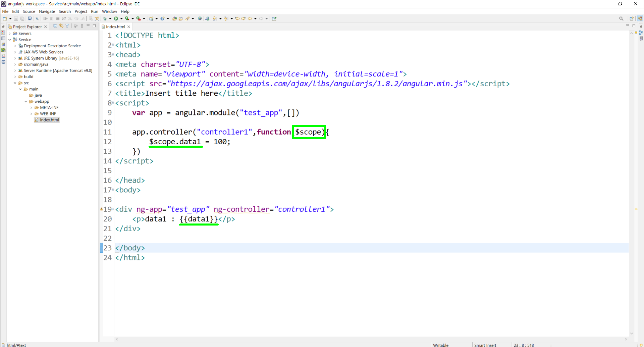
Task: Click the green Run button icon
Action: click(x=116, y=18)
